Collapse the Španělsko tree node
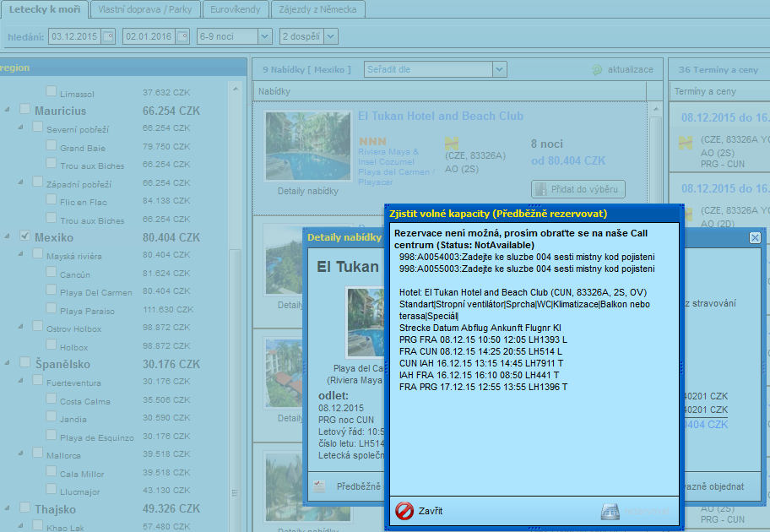This screenshot has width=770, height=532. 8,363
